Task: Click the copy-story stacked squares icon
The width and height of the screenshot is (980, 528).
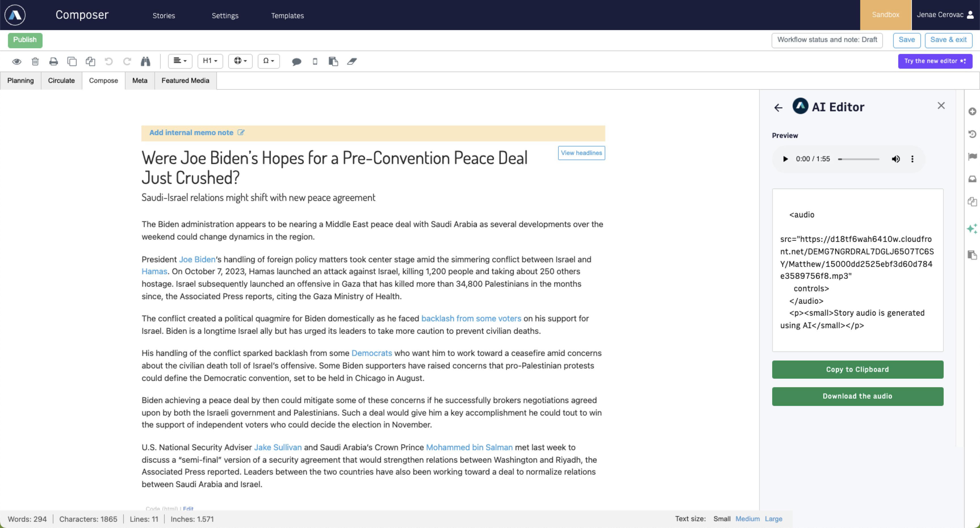Action: coord(72,61)
